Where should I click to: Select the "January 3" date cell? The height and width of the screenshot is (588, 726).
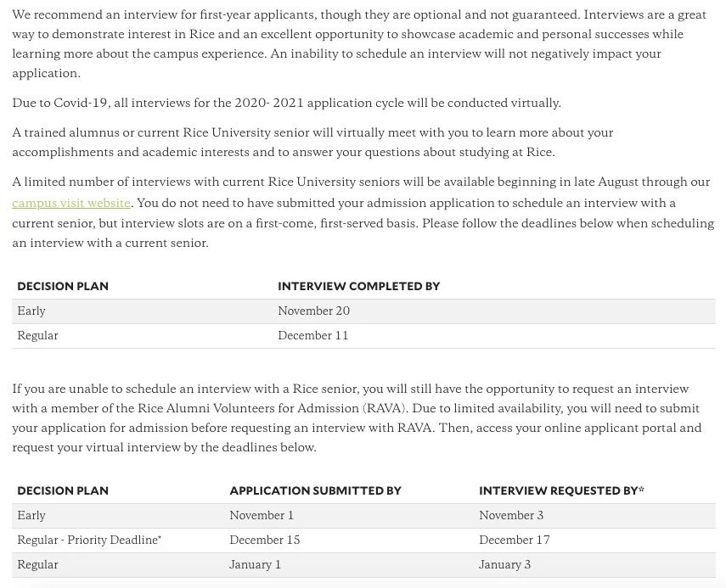click(504, 565)
